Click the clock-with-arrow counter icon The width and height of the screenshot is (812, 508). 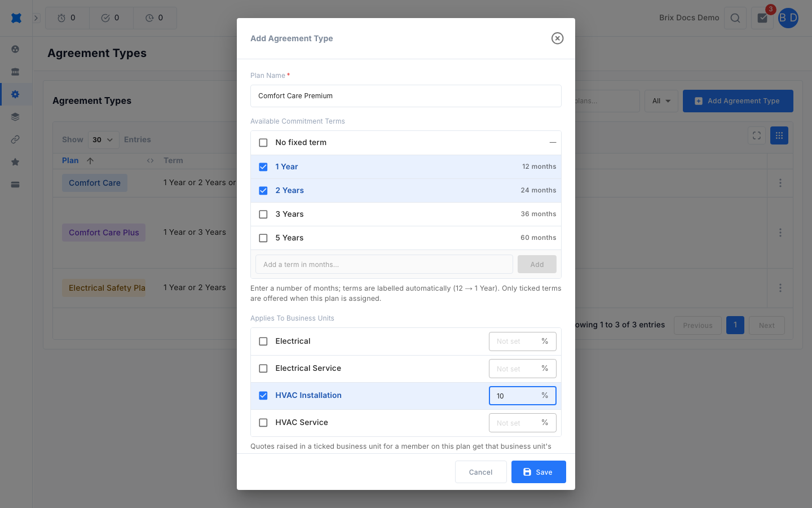pos(149,18)
